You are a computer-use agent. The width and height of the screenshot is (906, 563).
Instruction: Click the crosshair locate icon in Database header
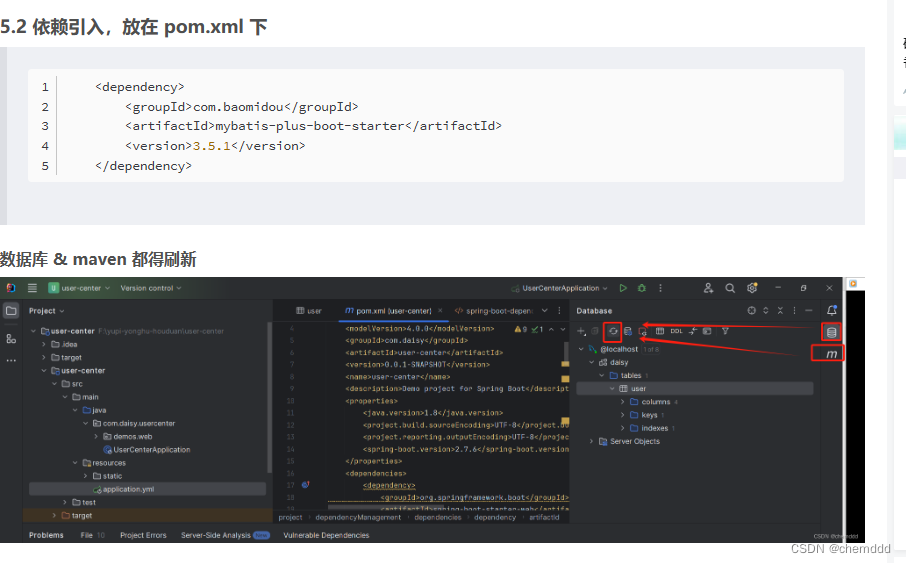click(751, 310)
